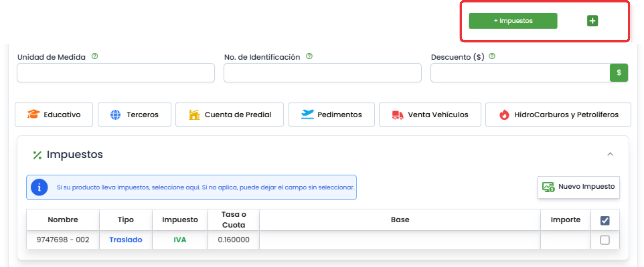Click the green + Impuestos button
The width and height of the screenshot is (644, 267).
click(513, 21)
